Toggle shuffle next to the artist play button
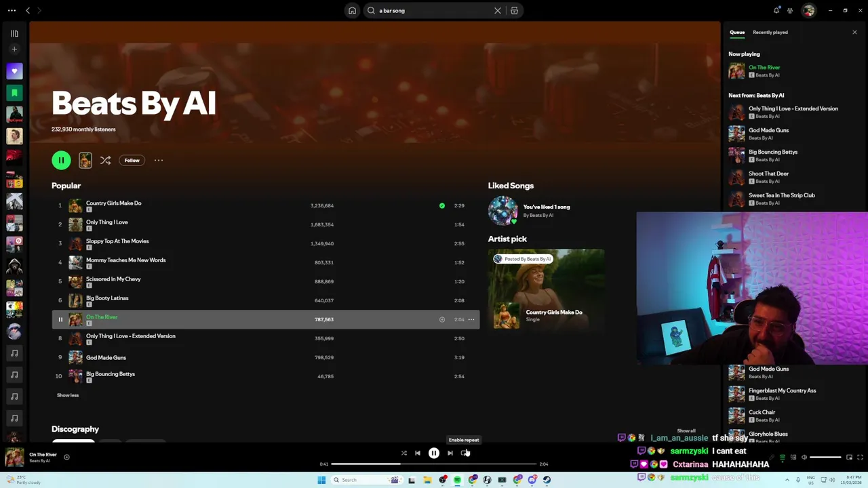Image resolution: width=868 pixels, height=488 pixels. point(105,161)
